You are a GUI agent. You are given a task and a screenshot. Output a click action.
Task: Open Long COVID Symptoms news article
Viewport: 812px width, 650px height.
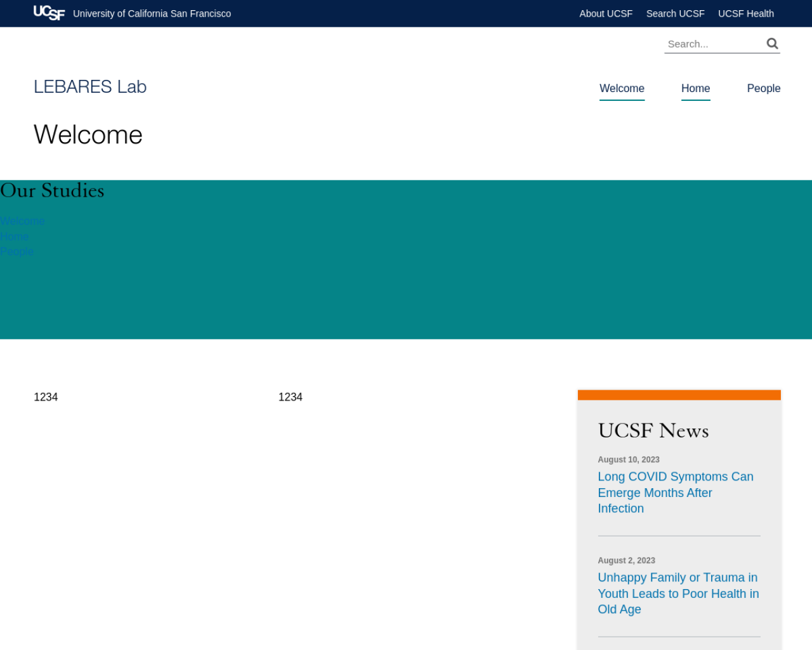point(676,493)
